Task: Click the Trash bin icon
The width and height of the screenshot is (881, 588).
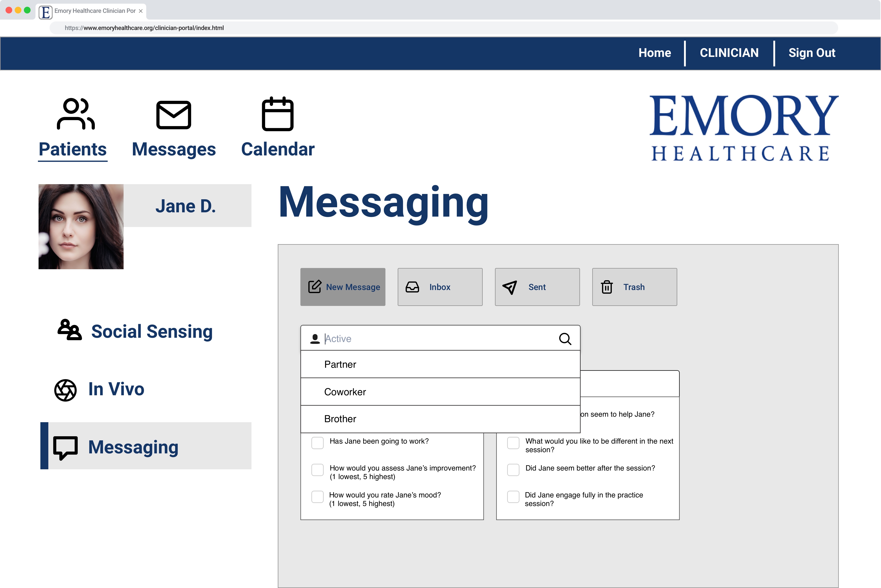Action: [x=607, y=287]
